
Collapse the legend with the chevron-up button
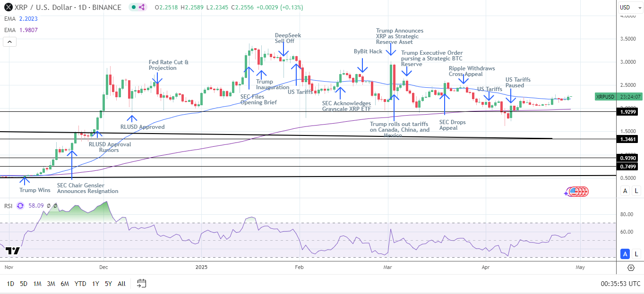pyautogui.click(x=9, y=42)
